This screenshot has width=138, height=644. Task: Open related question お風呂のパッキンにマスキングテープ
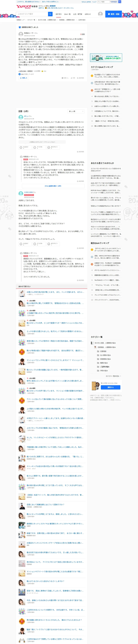(55, 543)
